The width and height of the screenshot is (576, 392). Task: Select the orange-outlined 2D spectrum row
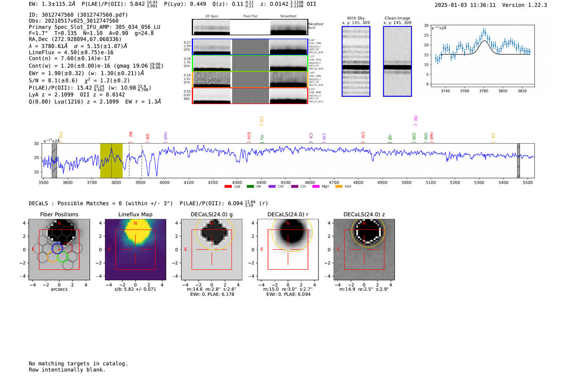pyautogui.click(x=250, y=79)
